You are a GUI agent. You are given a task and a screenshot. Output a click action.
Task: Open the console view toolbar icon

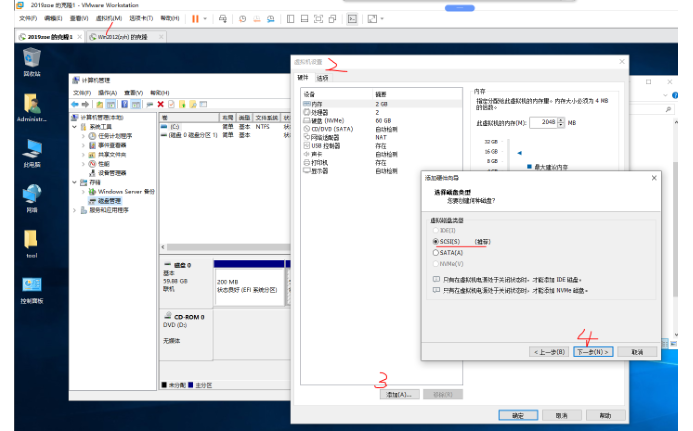tap(352, 19)
